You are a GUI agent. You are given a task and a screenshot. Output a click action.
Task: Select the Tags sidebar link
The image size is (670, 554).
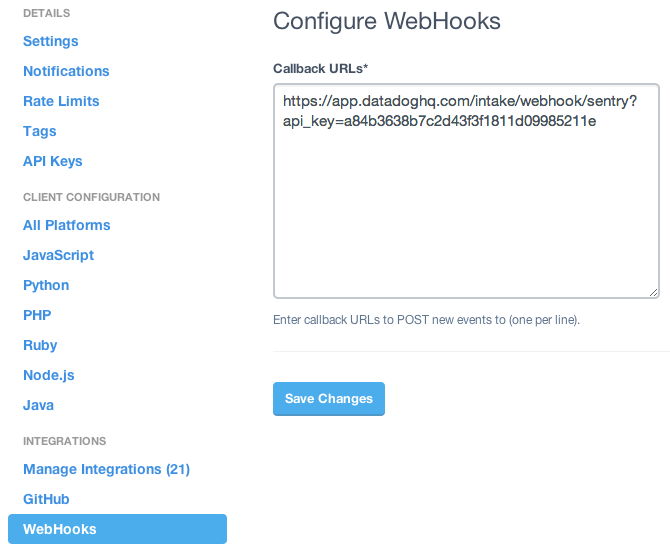click(40, 131)
